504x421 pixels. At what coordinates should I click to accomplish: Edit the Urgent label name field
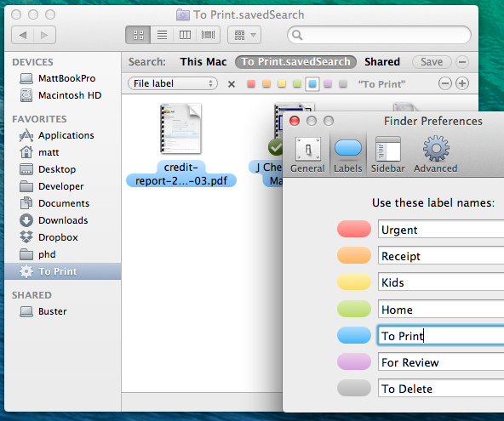[x=441, y=230]
